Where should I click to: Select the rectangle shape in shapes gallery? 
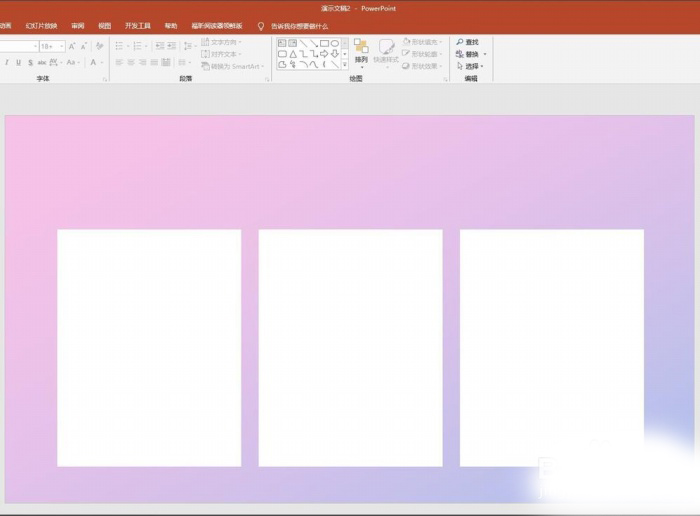[x=324, y=43]
